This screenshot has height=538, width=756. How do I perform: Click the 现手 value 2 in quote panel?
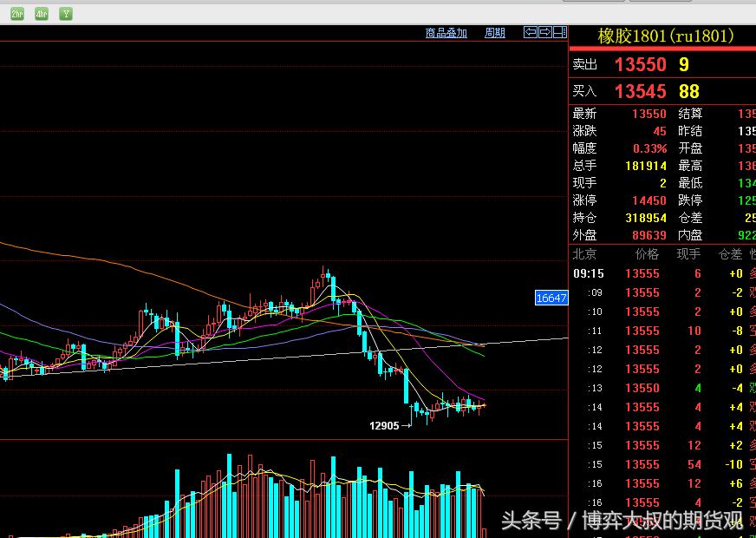[x=663, y=183]
